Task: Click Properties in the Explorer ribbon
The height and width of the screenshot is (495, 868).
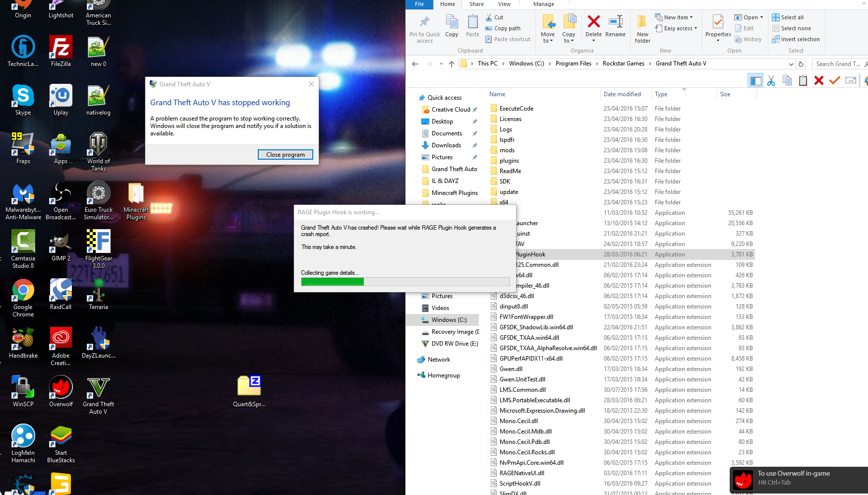Action: [x=718, y=28]
